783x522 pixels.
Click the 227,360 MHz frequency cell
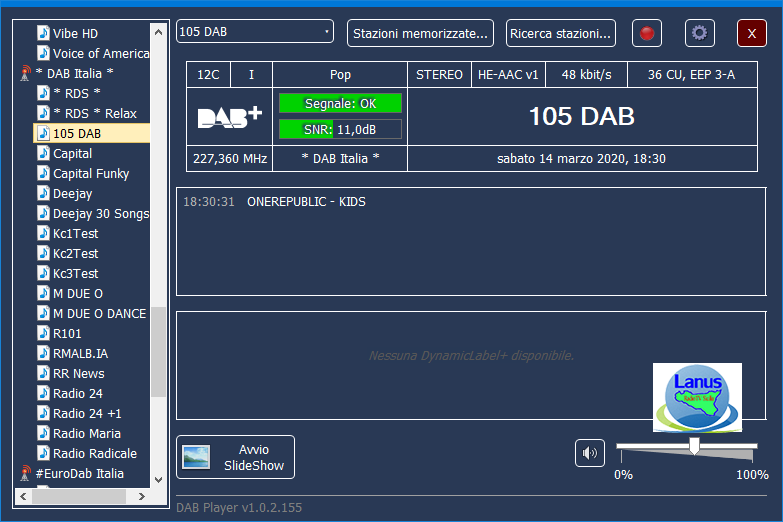tap(230, 159)
